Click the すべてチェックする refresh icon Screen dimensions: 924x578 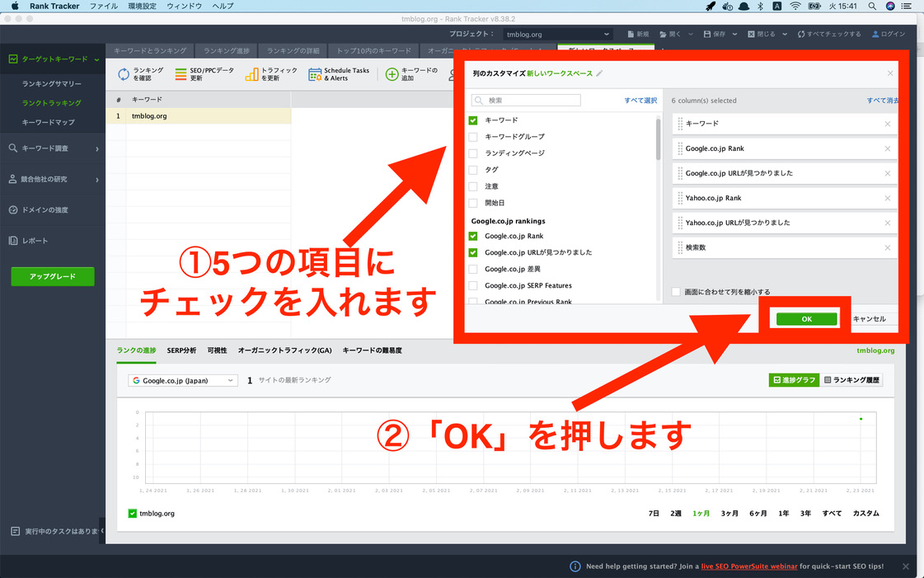(801, 34)
